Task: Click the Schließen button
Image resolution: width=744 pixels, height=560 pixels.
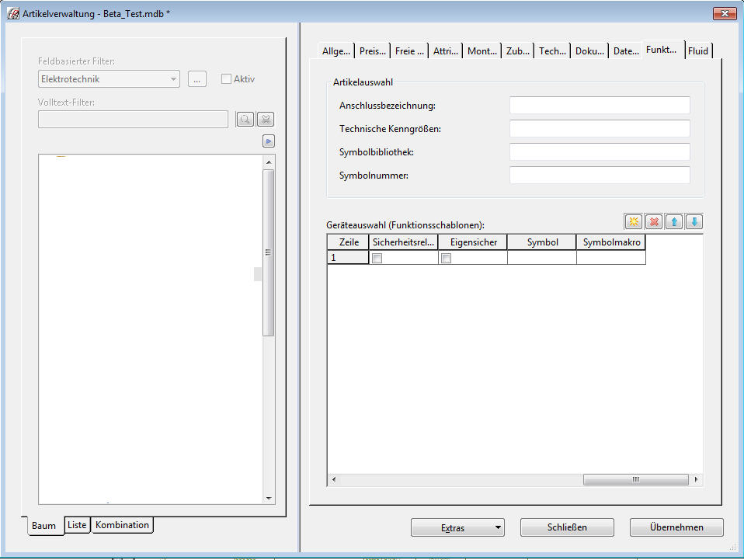Action: click(567, 527)
